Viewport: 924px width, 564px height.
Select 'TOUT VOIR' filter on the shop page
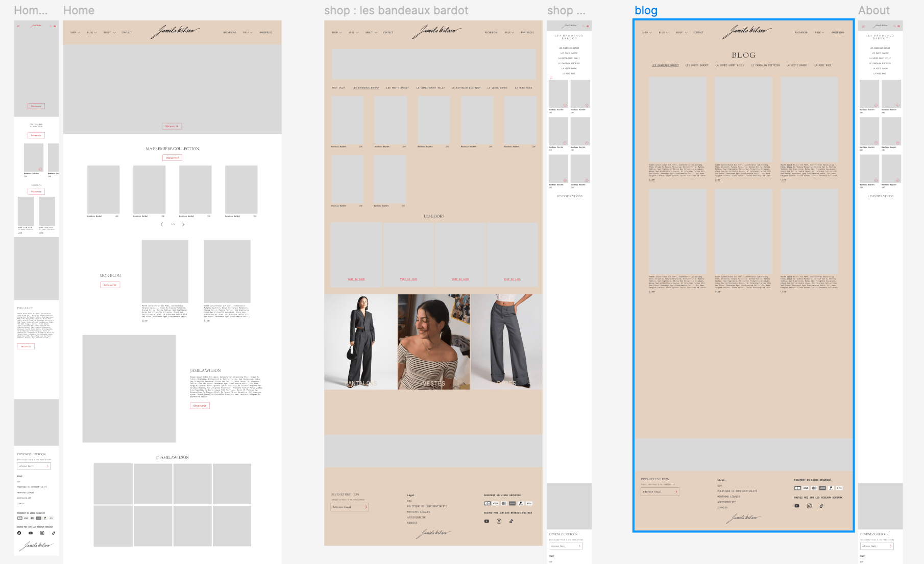338,88
